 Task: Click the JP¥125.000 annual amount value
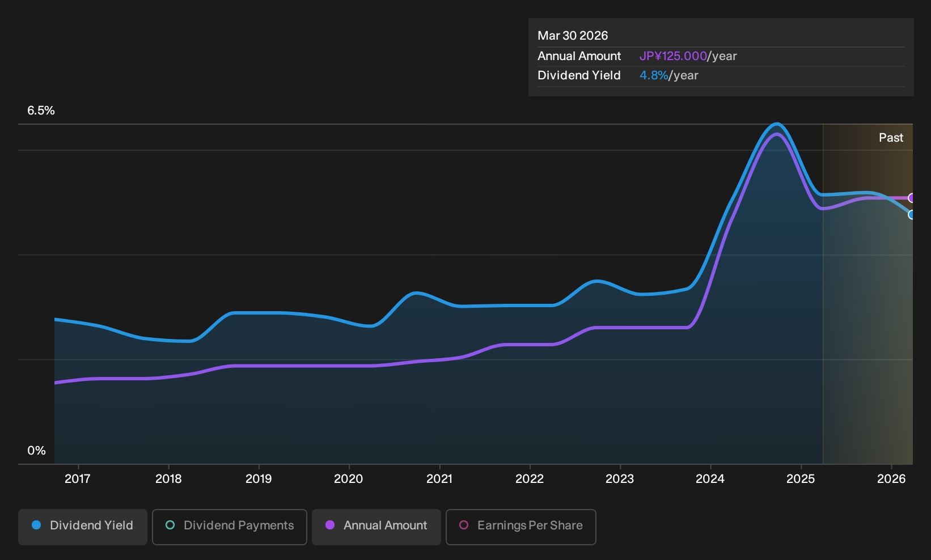click(x=673, y=56)
